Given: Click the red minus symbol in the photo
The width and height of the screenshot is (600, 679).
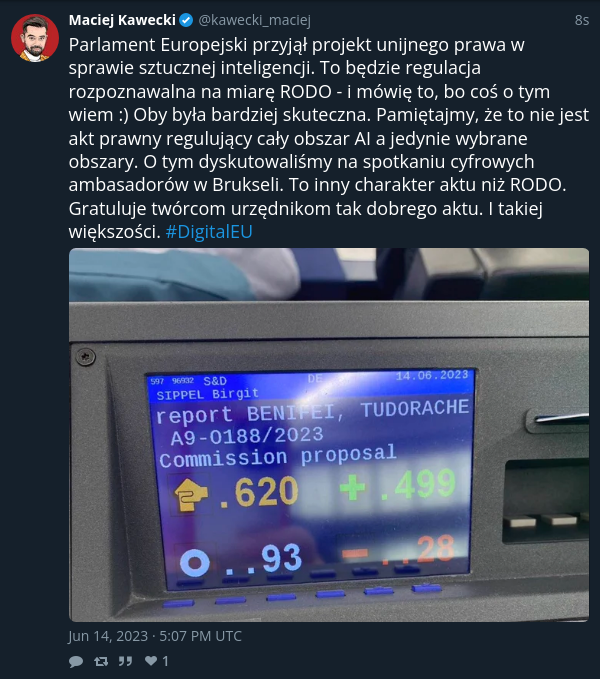Looking at the screenshot, I should point(355,553).
